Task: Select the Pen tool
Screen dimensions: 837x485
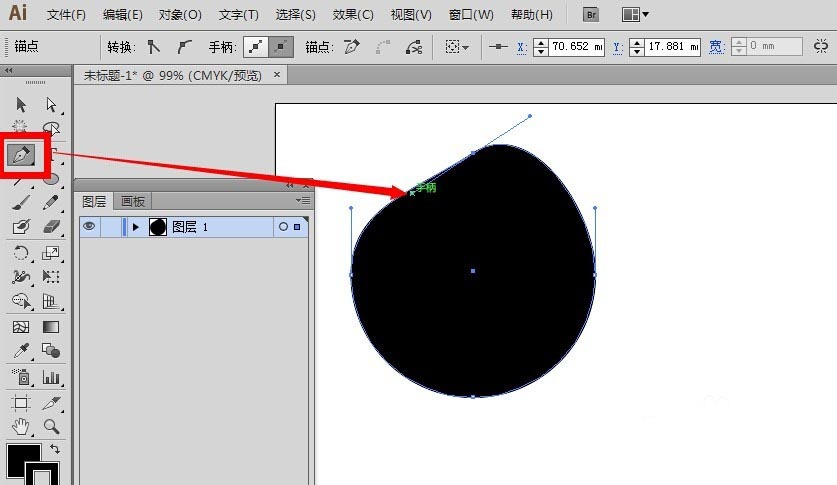Action: [x=21, y=155]
